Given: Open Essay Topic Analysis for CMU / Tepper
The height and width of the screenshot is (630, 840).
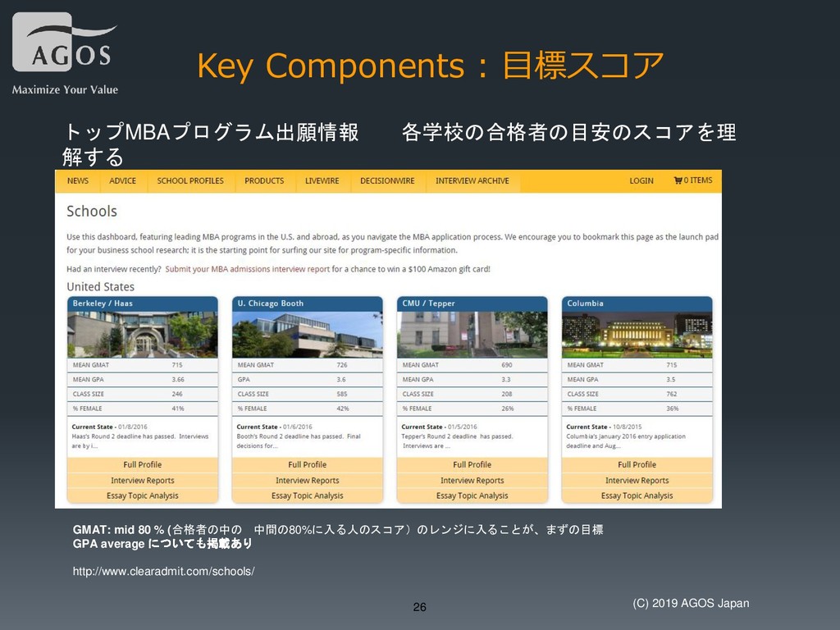Looking at the screenshot, I should pos(472,496).
